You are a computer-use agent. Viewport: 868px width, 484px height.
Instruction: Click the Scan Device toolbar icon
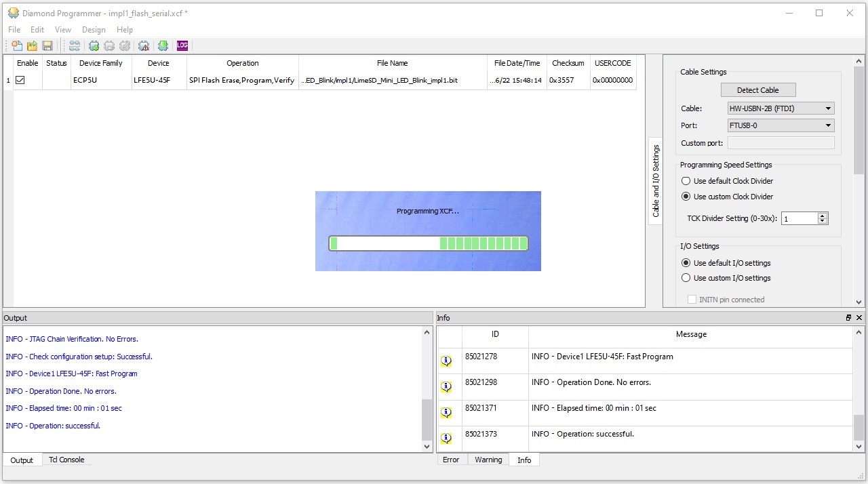[x=75, y=46]
